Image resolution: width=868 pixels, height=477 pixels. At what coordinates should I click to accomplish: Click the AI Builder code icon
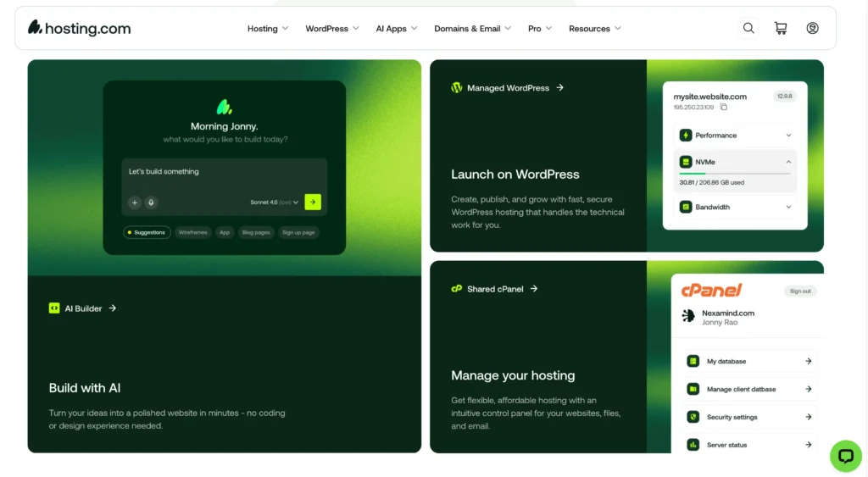click(x=54, y=308)
